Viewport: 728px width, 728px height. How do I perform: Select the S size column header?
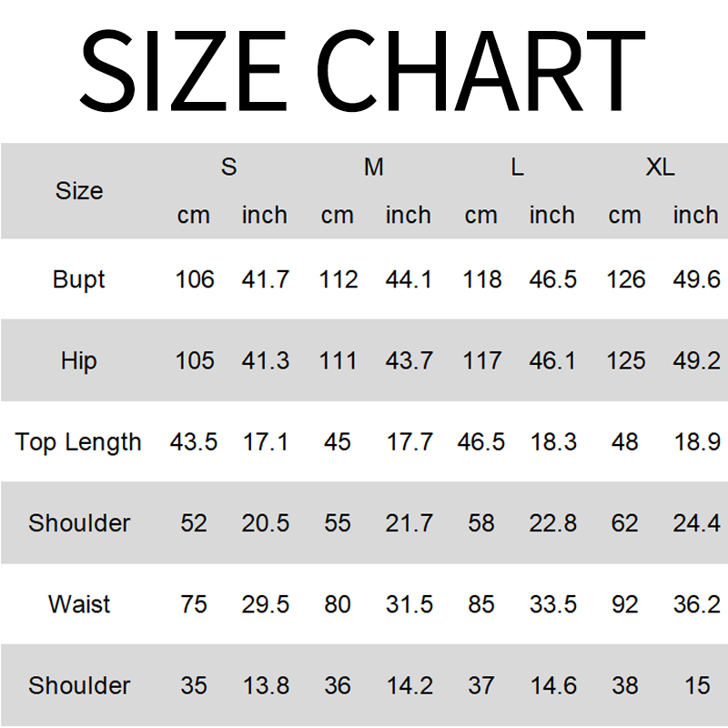point(228,167)
